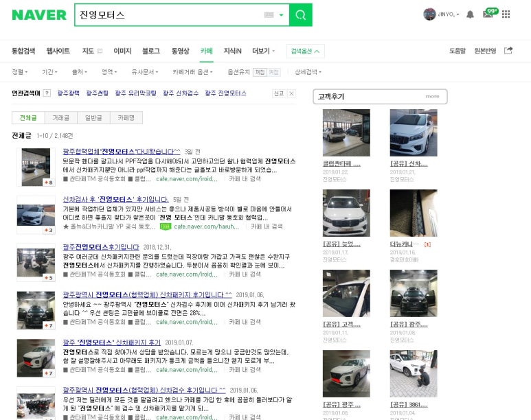Open the mail icon with 99+ badge
Screen dimensions: 531x420
[x=490, y=14]
